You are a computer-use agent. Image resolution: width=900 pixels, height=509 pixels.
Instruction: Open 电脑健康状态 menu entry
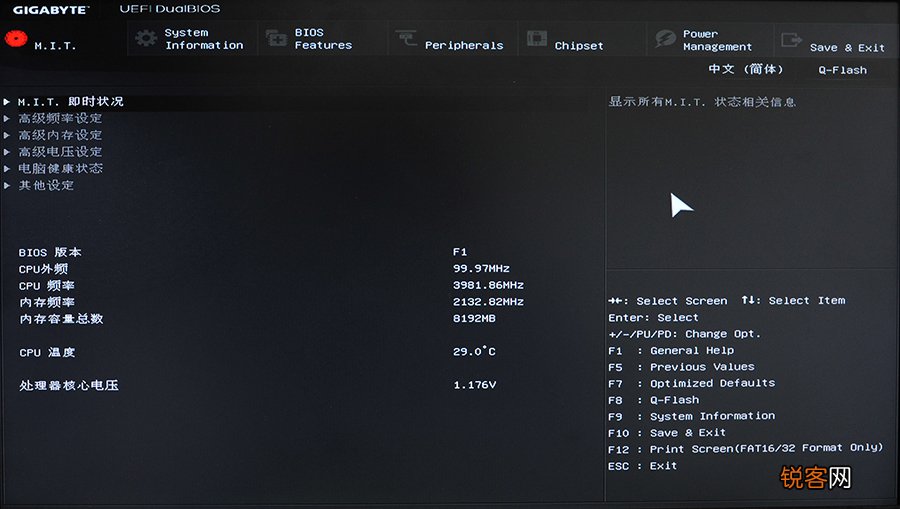pyautogui.click(x=60, y=168)
